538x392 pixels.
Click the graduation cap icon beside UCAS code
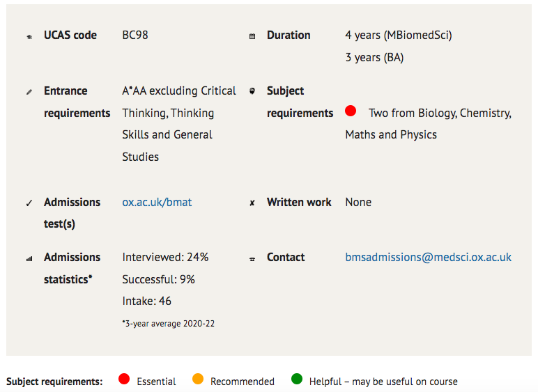click(x=29, y=37)
